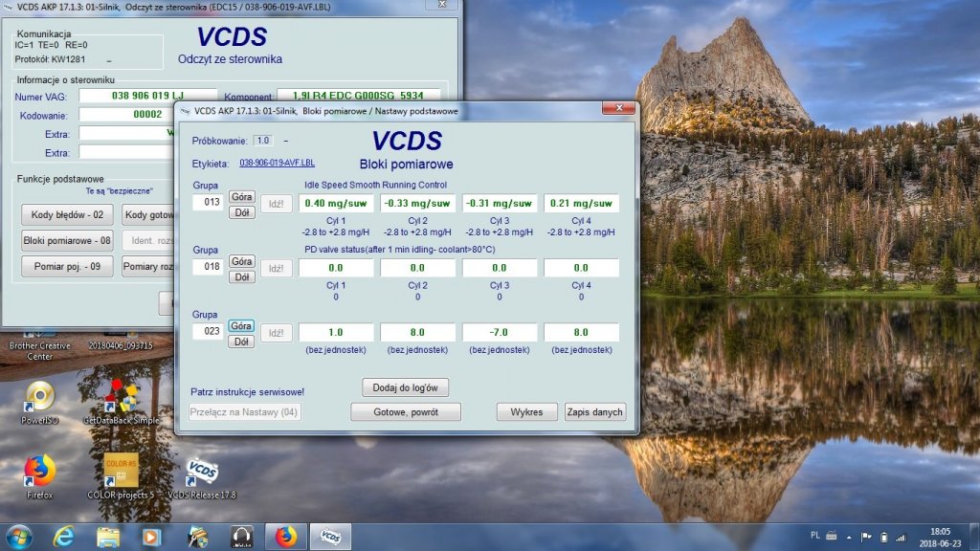Click Patrz instrukcje serwisowe! text
The height and width of the screenshot is (551, 980).
pyautogui.click(x=248, y=391)
